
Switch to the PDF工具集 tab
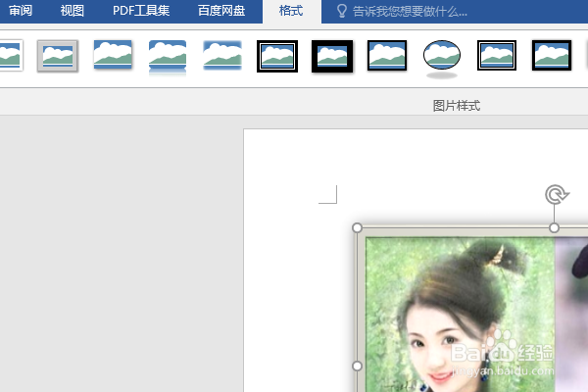[141, 11]
